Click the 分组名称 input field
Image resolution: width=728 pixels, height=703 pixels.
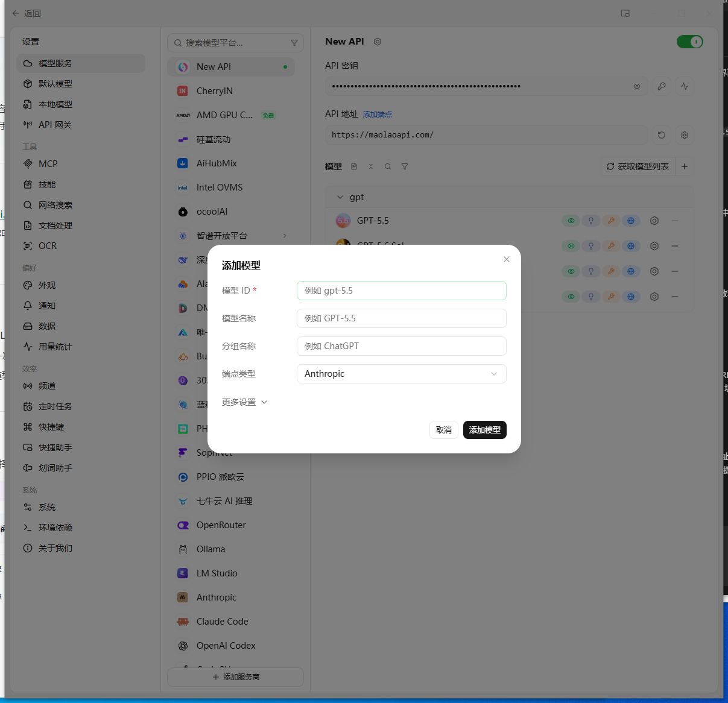coord(401,346)
